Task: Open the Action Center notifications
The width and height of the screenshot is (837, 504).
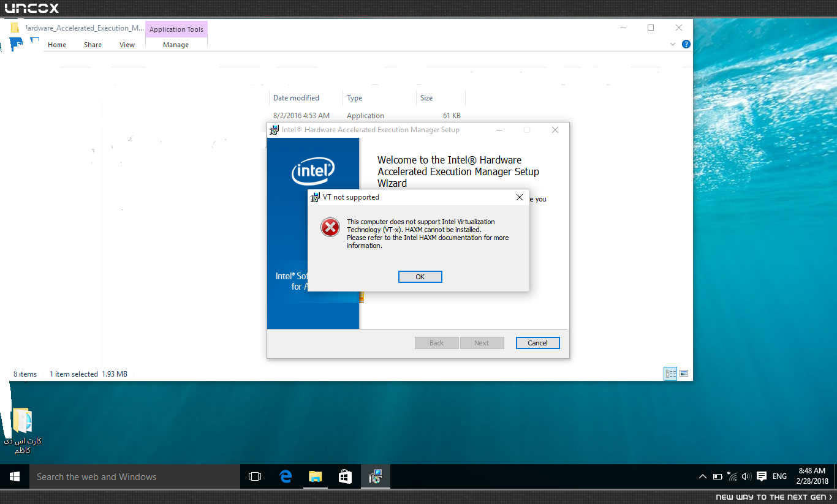Action: [x=762, y=476]
